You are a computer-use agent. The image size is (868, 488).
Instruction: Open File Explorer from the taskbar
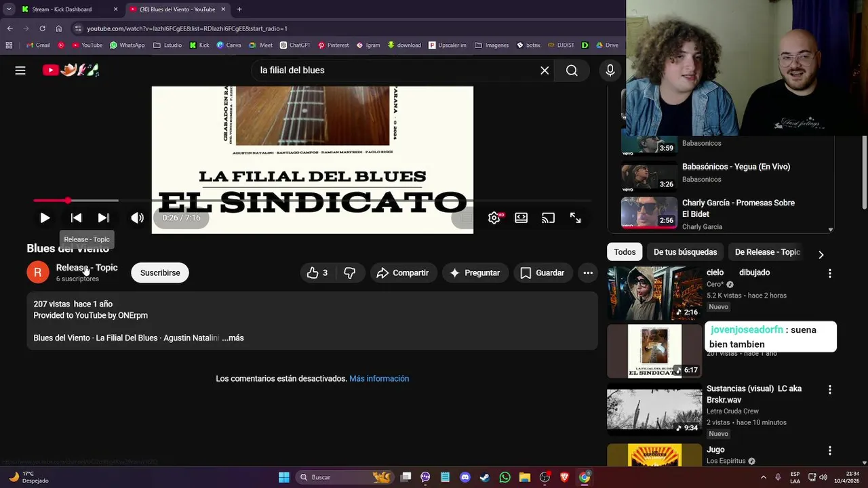coord(524,477)
